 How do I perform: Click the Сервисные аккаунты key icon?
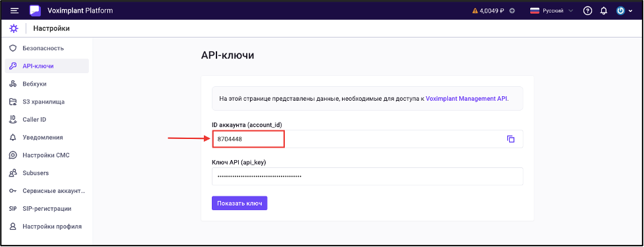[12, 191]
